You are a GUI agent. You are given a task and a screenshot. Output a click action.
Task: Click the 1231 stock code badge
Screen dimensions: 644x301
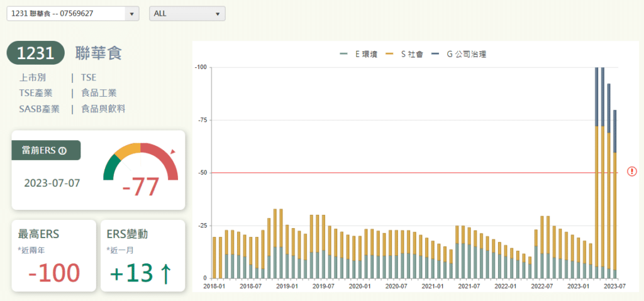coord(36,54)
